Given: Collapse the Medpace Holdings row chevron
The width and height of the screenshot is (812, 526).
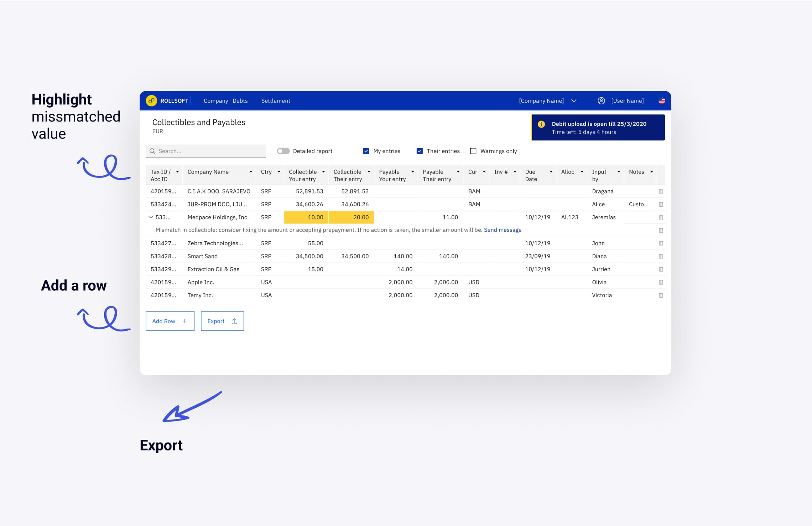Looking at the screenshot, I should coord(151,217).
